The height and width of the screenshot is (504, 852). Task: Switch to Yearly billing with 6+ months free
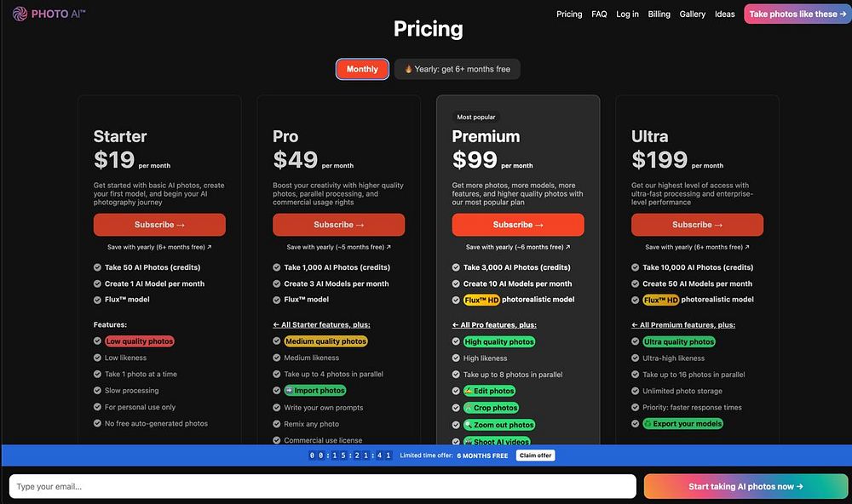457,69
